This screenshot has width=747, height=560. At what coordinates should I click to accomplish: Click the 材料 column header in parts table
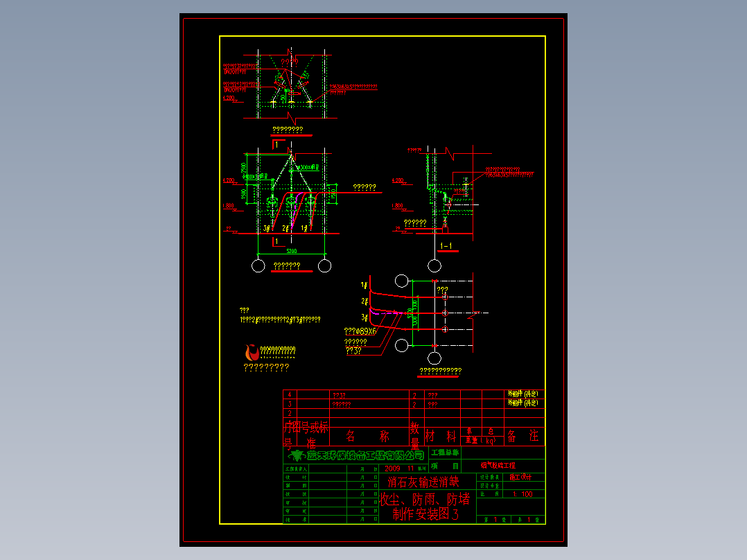(441, 436)
